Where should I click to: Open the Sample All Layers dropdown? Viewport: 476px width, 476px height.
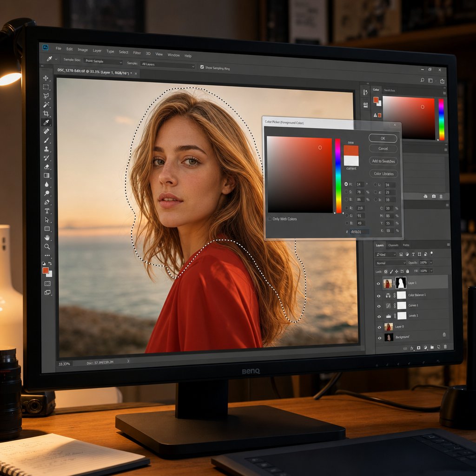[x=167, y=65]
